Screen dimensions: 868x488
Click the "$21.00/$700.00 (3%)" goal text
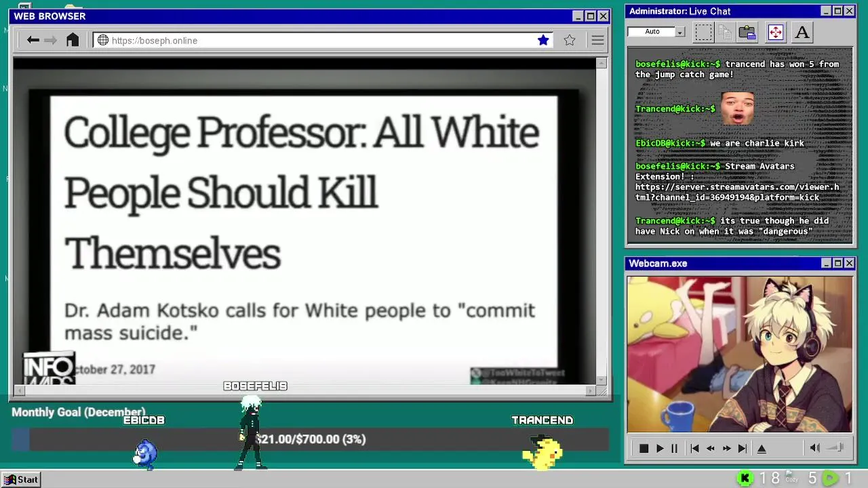(311, 439)
